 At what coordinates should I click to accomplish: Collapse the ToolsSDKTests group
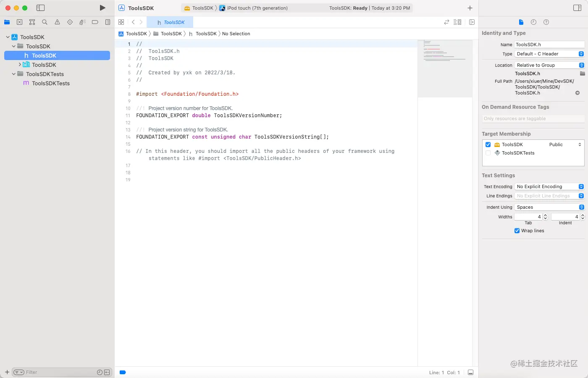pyautogui.click(x=14, y=74)
